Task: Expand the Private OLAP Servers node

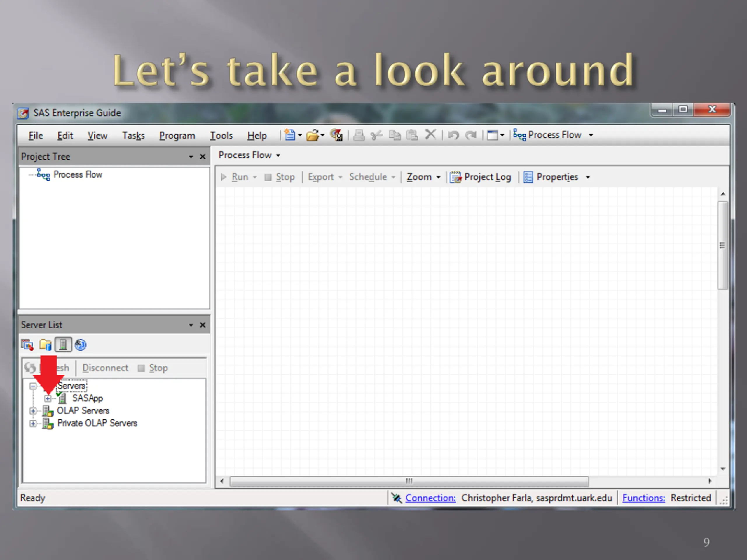Action: pos(33,423)
